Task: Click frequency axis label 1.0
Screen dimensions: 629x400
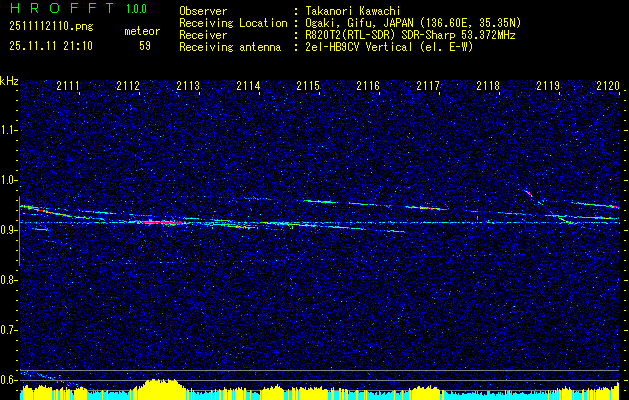Action: pyautogui.click(x=9, y=180)
